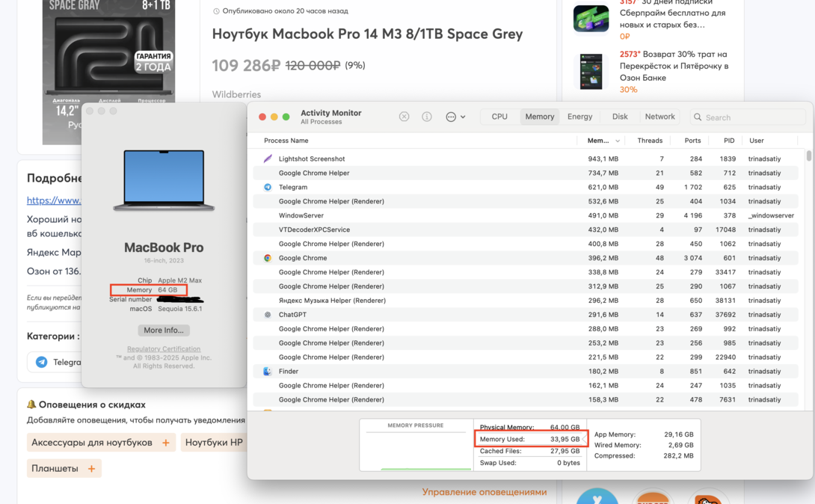The width and height of the screenshot is (815, 504).
Task: Click the clock icon beside Опубликовано
Action: [216, 11]
